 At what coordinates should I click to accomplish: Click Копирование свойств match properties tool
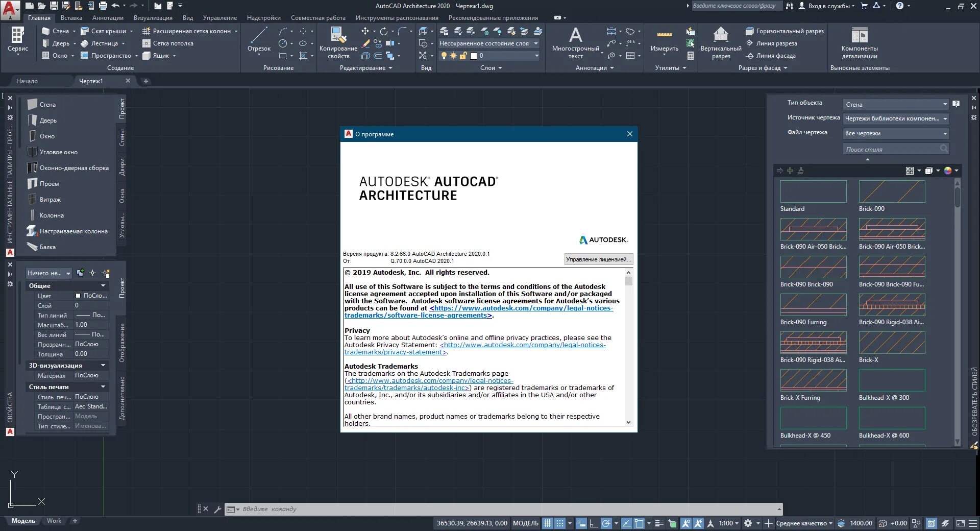(x=338, y=43)
